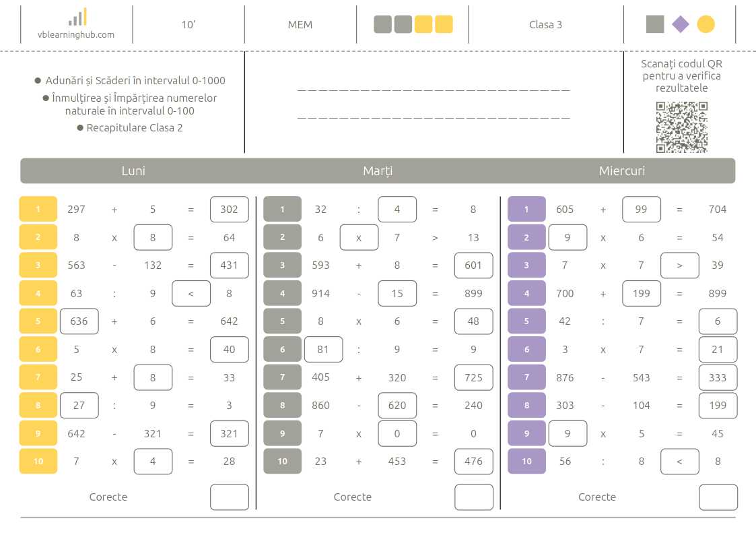The height and width of the screenshot is (535, 756).
Task: Click the purple number 7 badge
Action: pos(526,377)
